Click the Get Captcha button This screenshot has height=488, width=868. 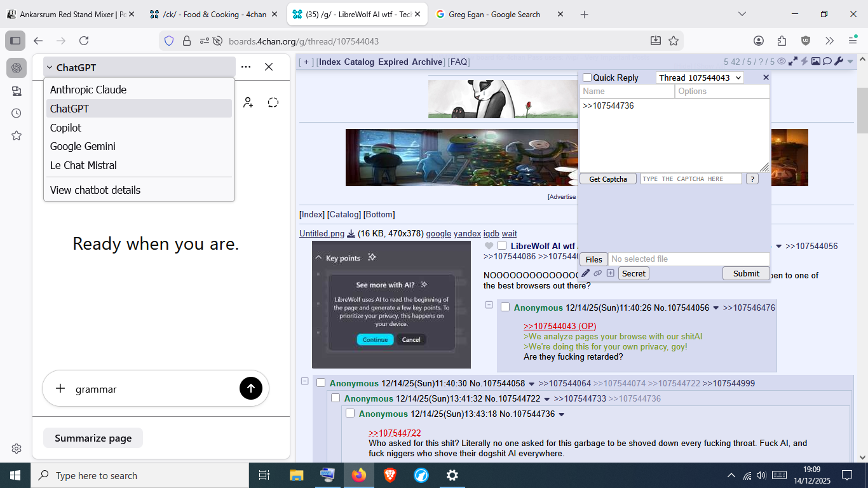point(608,179)
